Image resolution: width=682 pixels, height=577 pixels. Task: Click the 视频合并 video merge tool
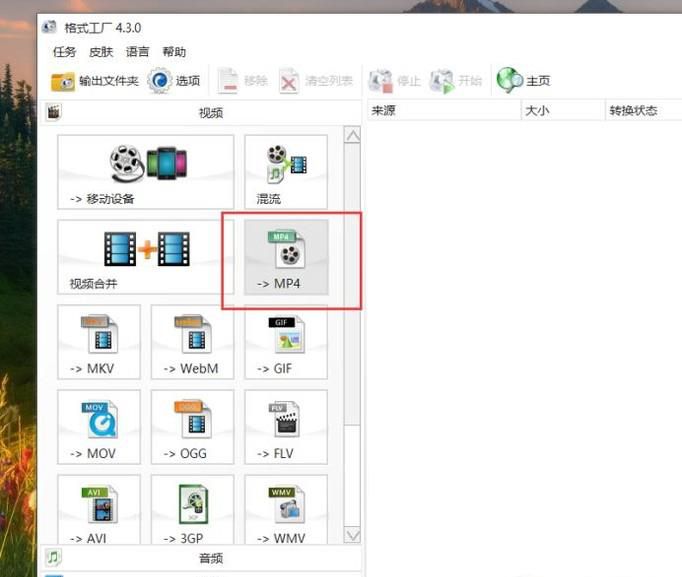pyautogui.click(x=145, y=257)
